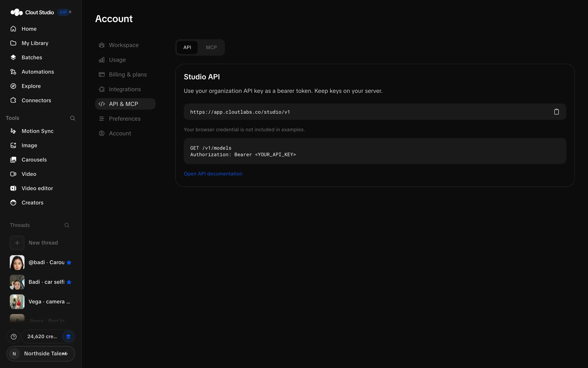Open Usage settings section
The width and height of the screenshot is (588, 368).
coord(125,60)
